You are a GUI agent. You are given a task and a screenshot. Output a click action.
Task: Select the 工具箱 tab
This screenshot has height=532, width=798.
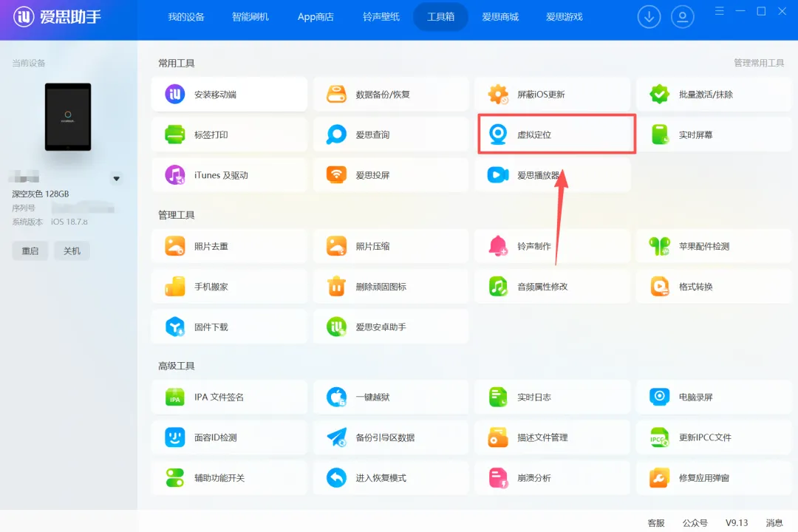[440, 17]
